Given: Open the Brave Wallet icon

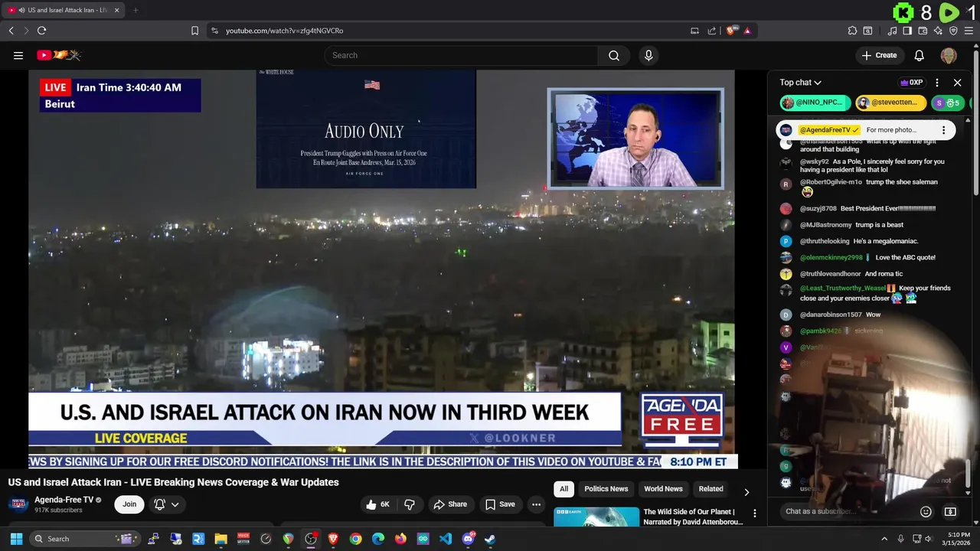Looking at the screenshot, I should (x=923, y=31).
